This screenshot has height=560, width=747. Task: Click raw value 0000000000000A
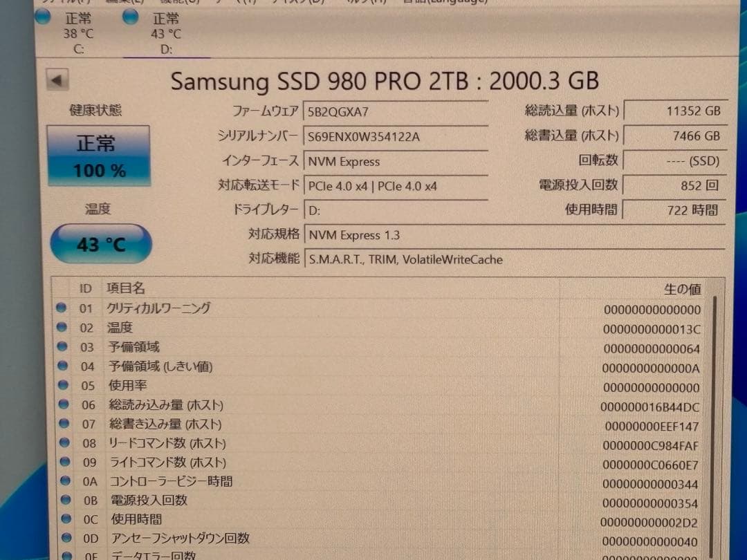tap(651, 368)
